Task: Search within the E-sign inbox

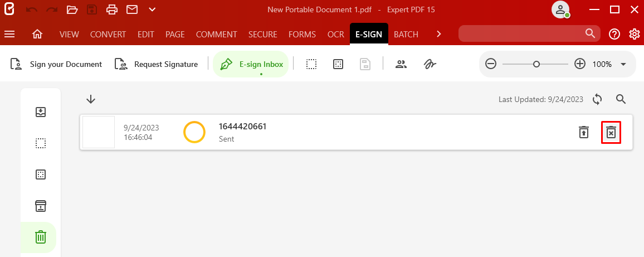Action: [621, 99]
